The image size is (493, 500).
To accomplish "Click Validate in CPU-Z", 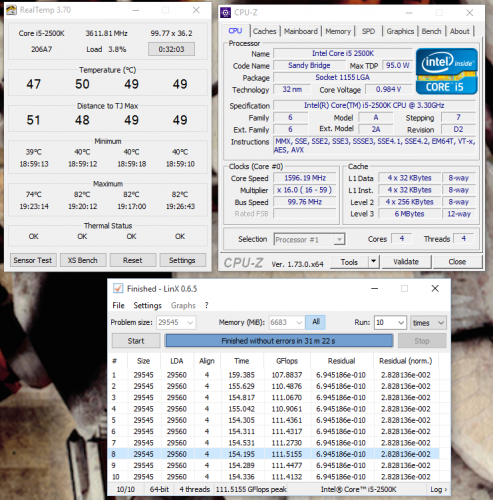I will coord(406,262).
